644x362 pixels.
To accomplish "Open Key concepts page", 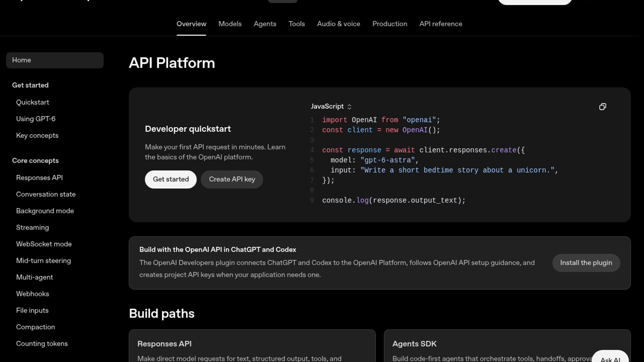I will (37, 135).
